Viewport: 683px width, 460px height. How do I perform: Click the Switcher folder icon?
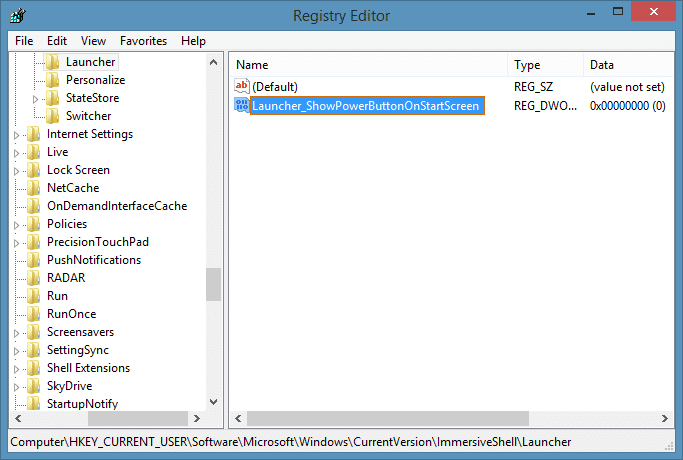(53, 116)
